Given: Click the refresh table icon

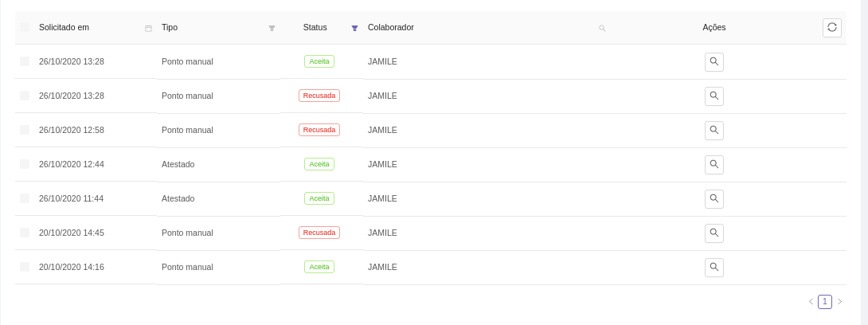Looking at the screenshot, I should coord(832,27).
